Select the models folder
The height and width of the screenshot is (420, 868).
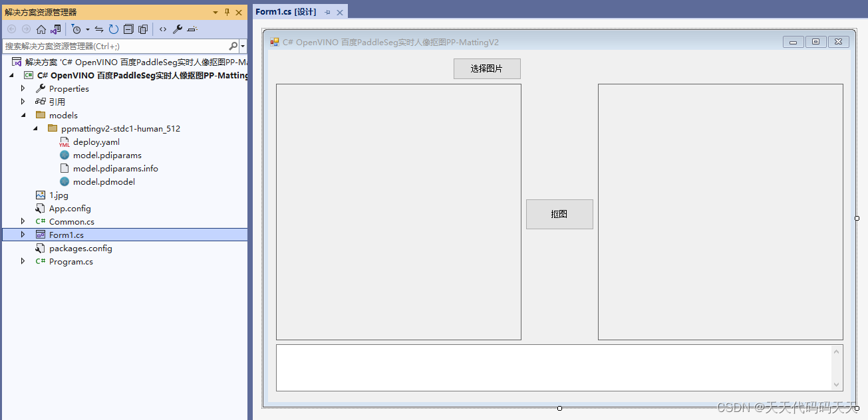tap(57, 115)
